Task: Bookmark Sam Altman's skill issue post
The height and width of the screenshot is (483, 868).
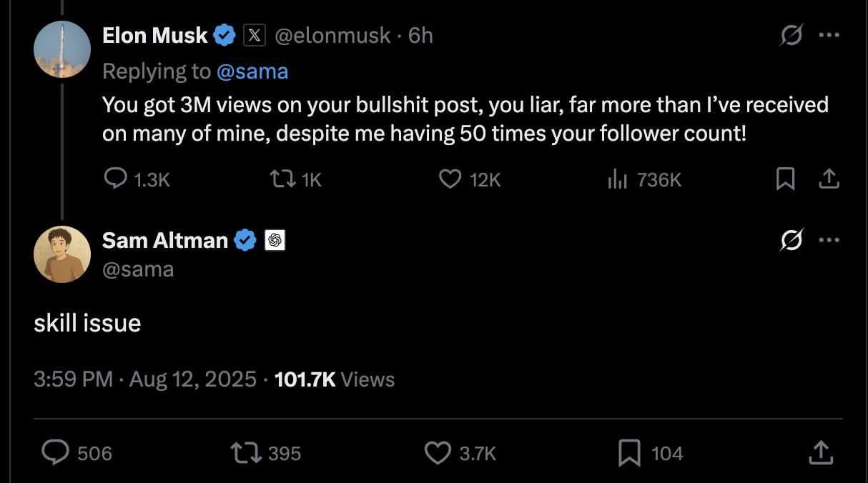Action: coord(629,453)
